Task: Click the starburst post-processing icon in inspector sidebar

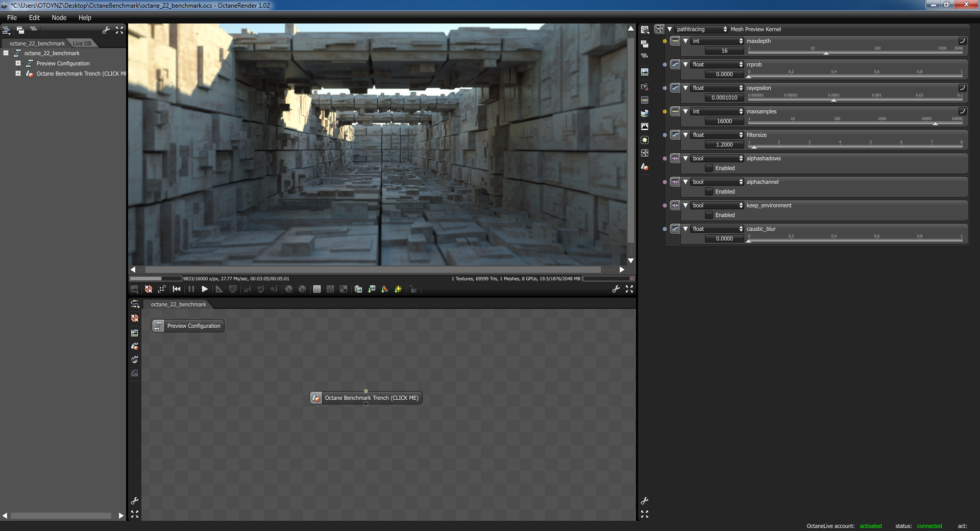Action: [645, 140]
